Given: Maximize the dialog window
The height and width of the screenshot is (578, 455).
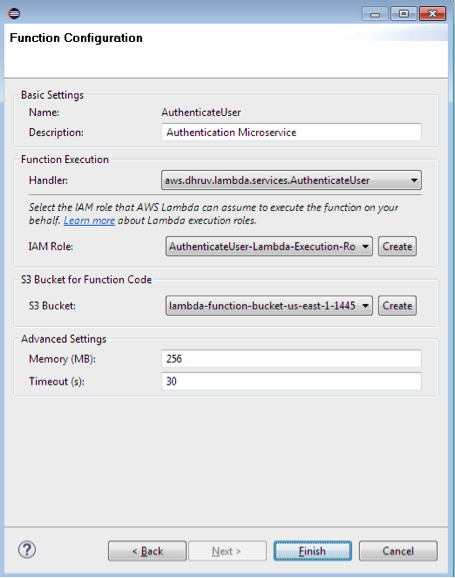Looking at the screenshot, I should (403, 14).
